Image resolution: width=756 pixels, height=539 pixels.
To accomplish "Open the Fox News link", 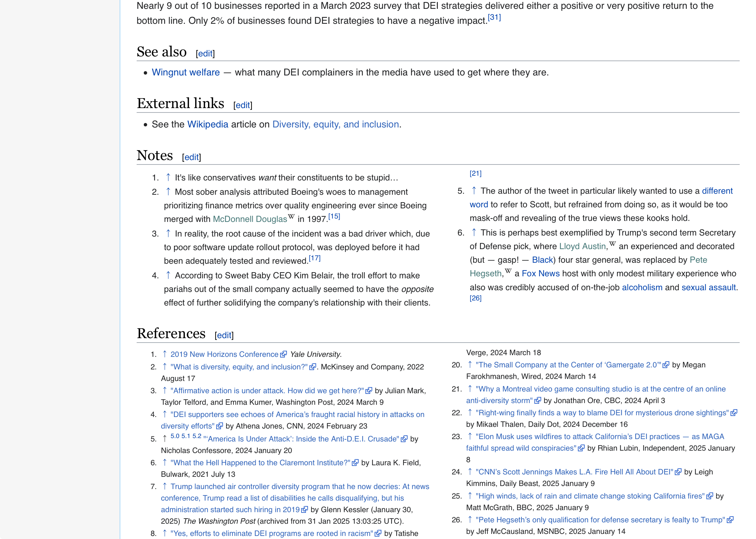I will (540, 274).
